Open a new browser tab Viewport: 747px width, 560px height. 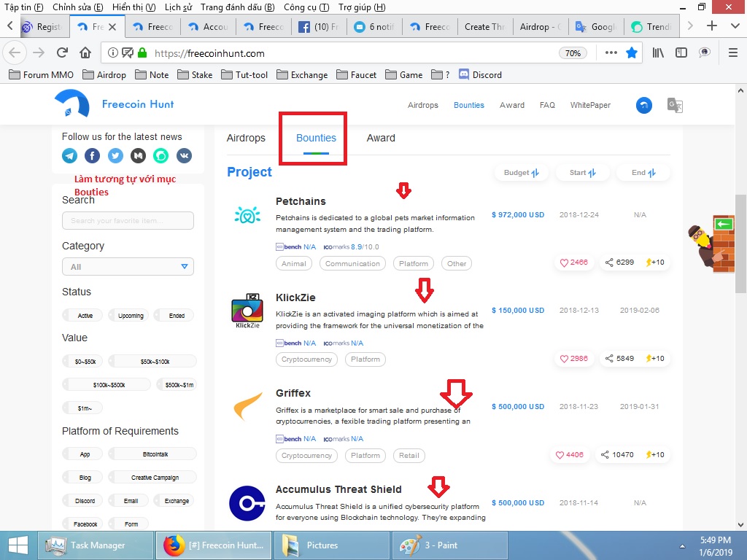(x=712, y=26)
